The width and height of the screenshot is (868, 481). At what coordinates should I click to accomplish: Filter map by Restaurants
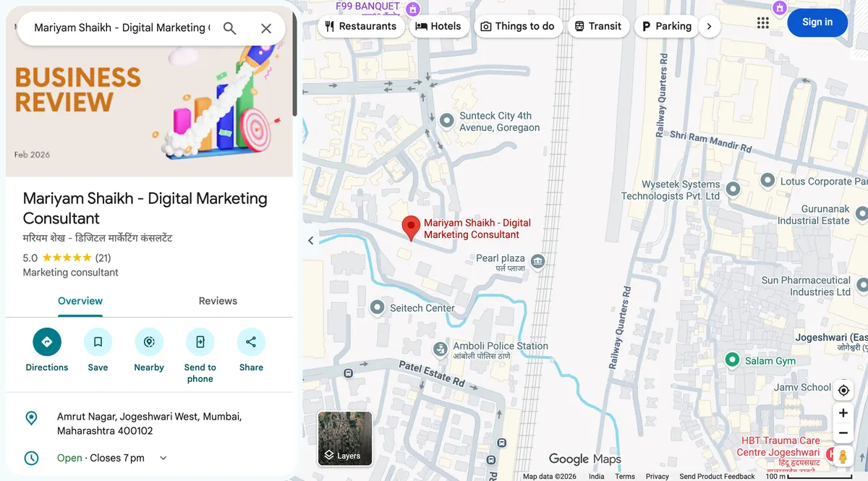(361, 26)
